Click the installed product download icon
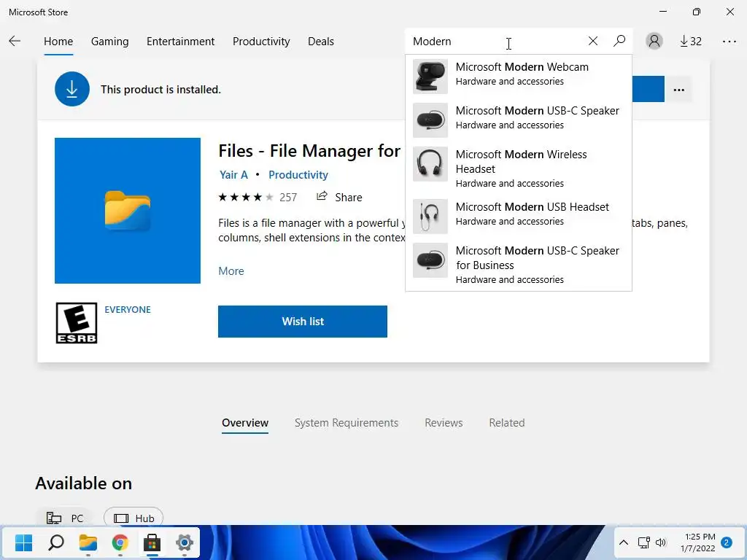The width and height of the screenshot is (747, 560). tap(72, 89)
